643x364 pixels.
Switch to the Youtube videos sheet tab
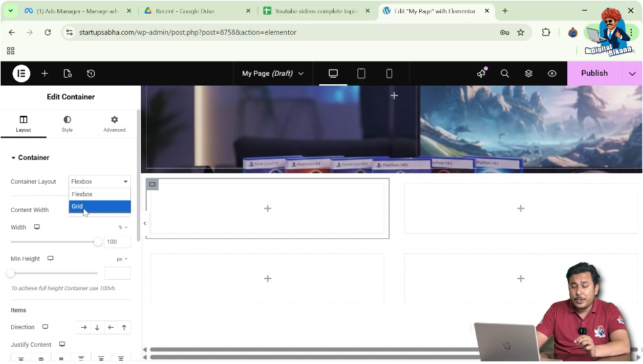click(316, 11)
